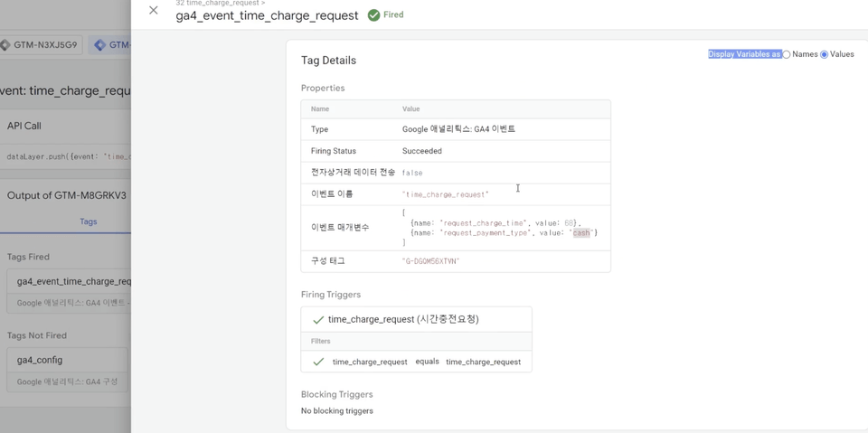The height and width of the screenshot is (433, 868).
Task: Open the Tags tab
Action: 88,221
